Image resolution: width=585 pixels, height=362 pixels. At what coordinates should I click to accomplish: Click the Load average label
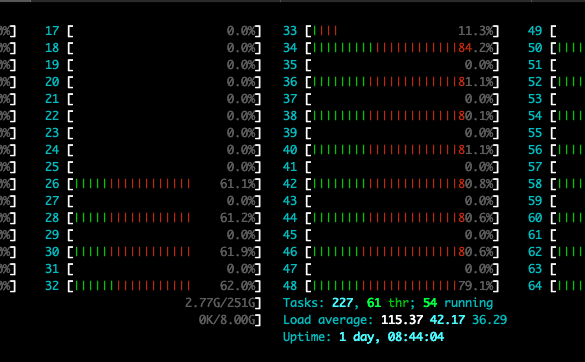328,320
